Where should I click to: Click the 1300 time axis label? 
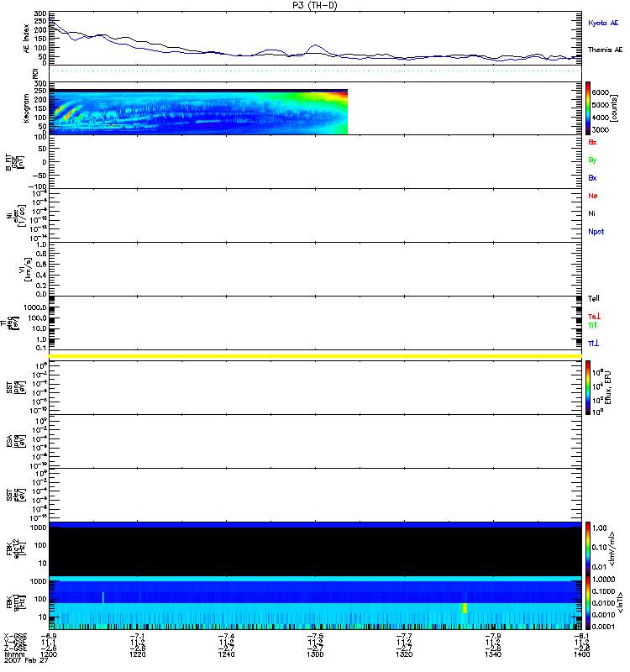(316, 654)
